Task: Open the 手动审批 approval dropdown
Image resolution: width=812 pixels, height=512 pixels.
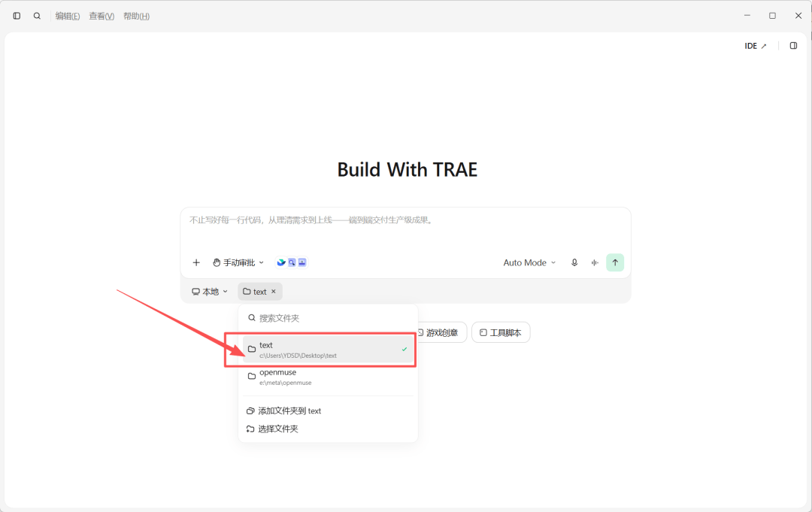Action: click(x=238, y=262)
